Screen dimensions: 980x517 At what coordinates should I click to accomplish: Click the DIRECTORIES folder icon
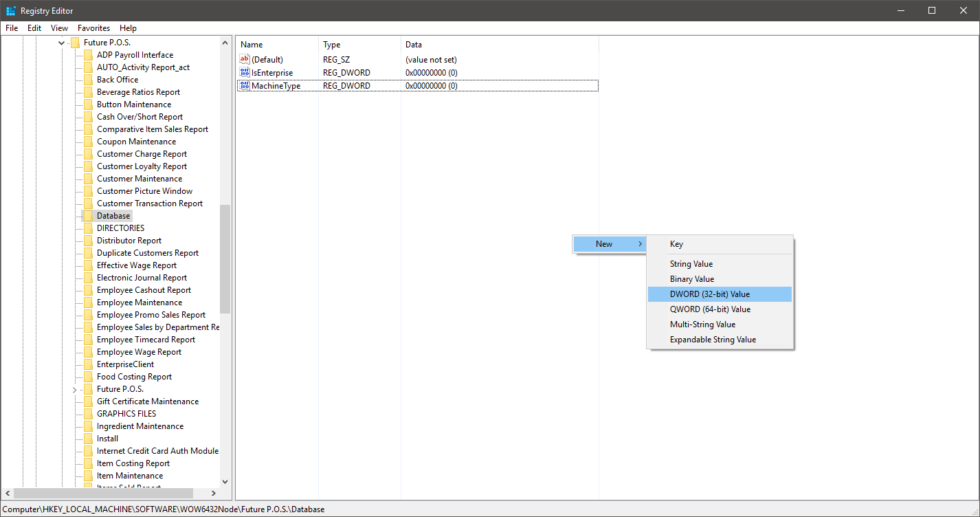pos(88,228)
